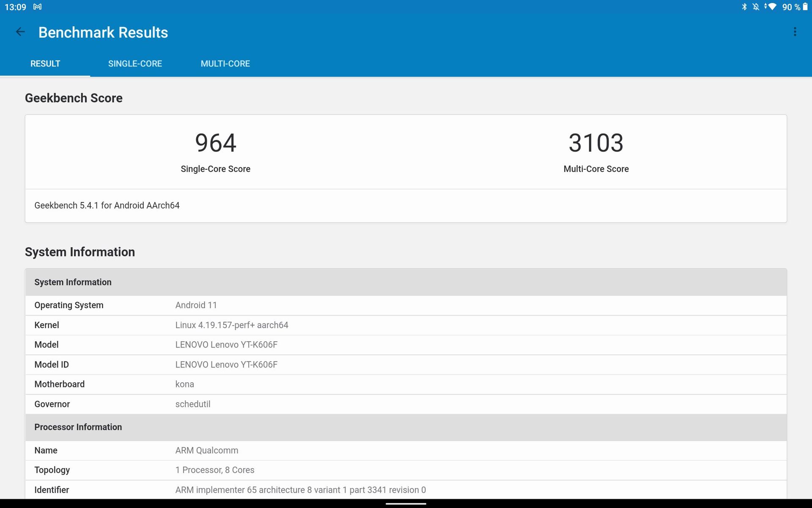This screenshot has width=812, height=508.
Task: Tap the 3103 multi-core score
Action: click(595, 143)
